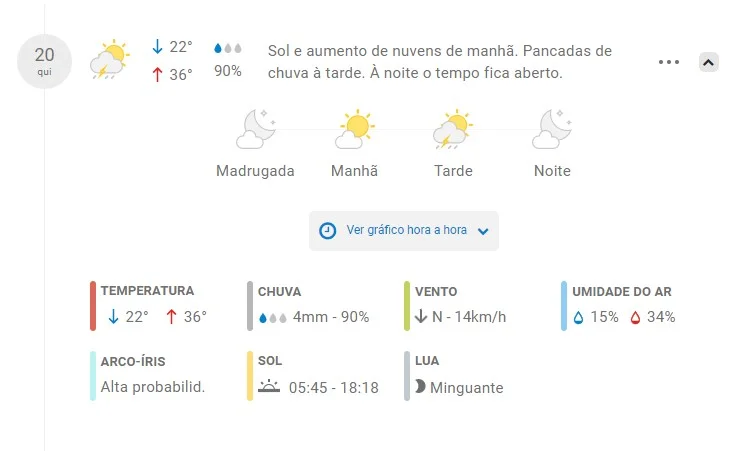Expand Ver gráfico hora a hora
This screenshot has height=451, width=733.
pyautogui.click(x=403, y=230)
